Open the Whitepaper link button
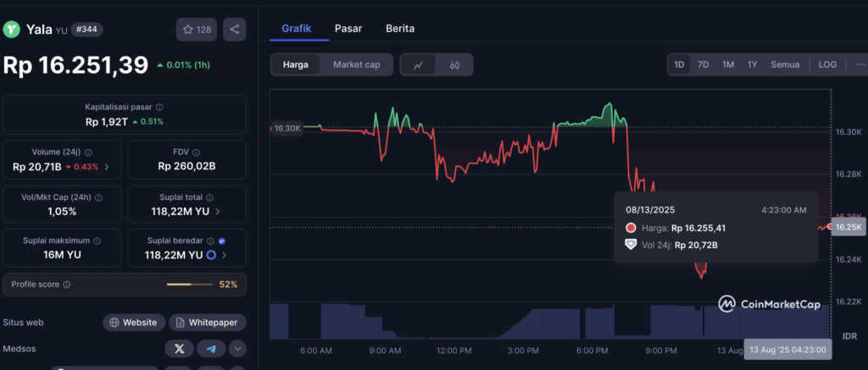 (208, 323)
